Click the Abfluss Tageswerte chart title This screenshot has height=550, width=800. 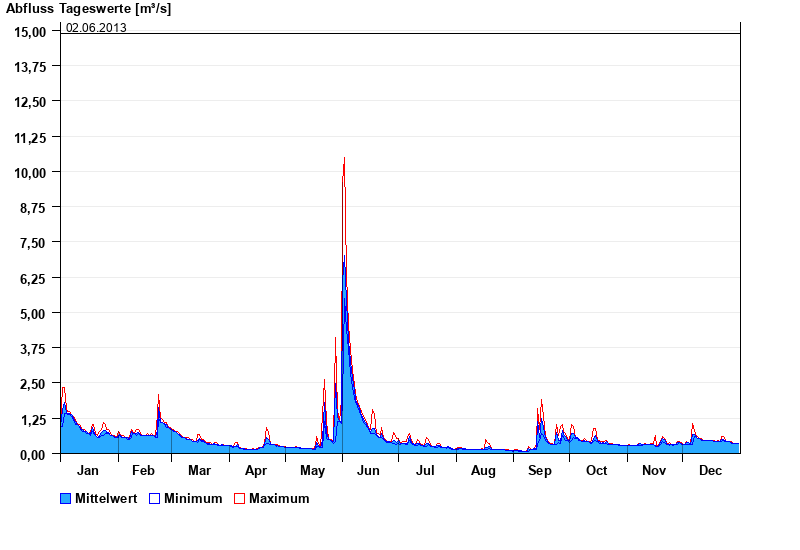point(86,8)
